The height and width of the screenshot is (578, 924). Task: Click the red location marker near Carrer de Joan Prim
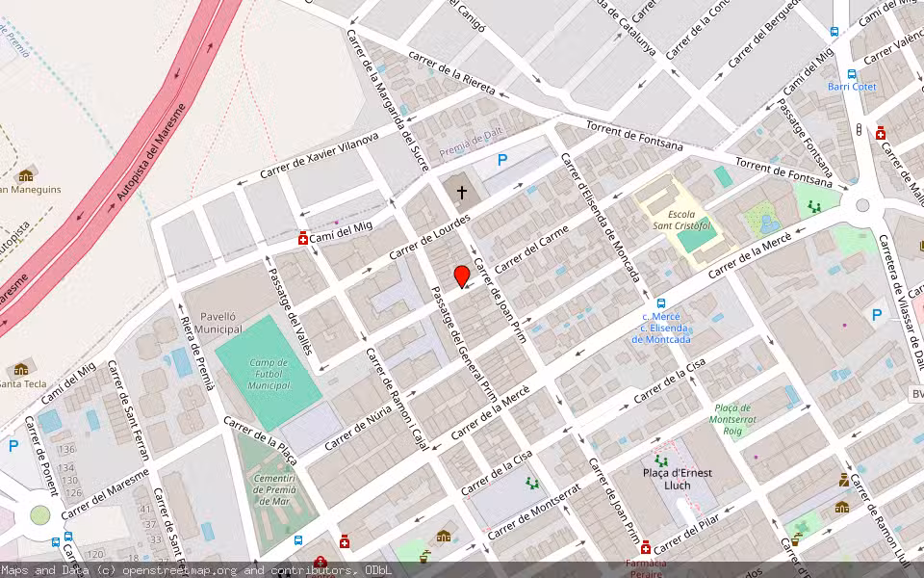click(x=462, y=276)
